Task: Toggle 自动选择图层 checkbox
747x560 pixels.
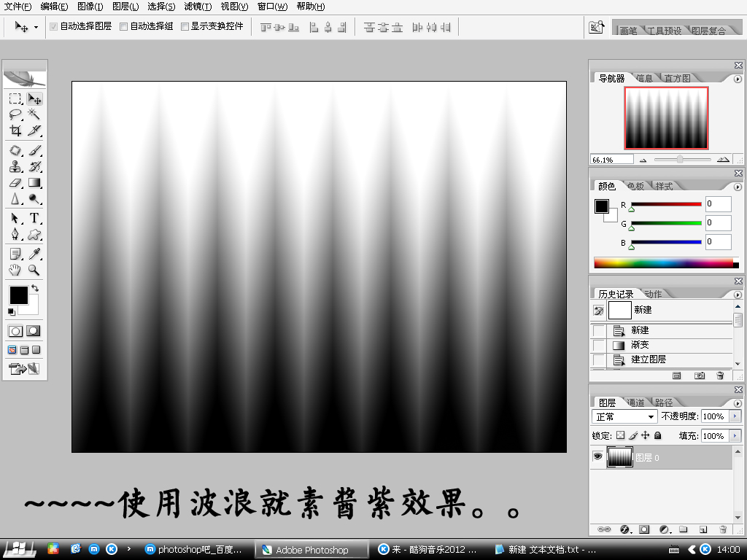Action: (x=53, y=27)
